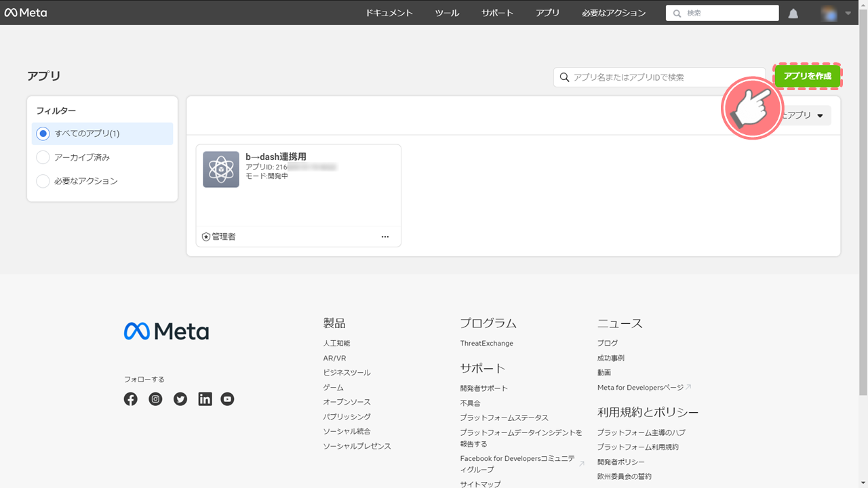
Task: Open the 不具合 link
Action: tap(471, 403)
